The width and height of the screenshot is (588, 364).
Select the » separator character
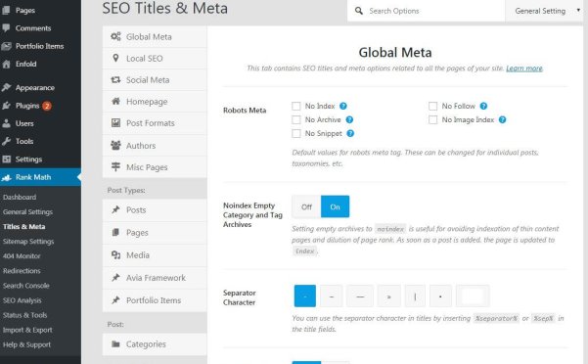coord(388,296)
